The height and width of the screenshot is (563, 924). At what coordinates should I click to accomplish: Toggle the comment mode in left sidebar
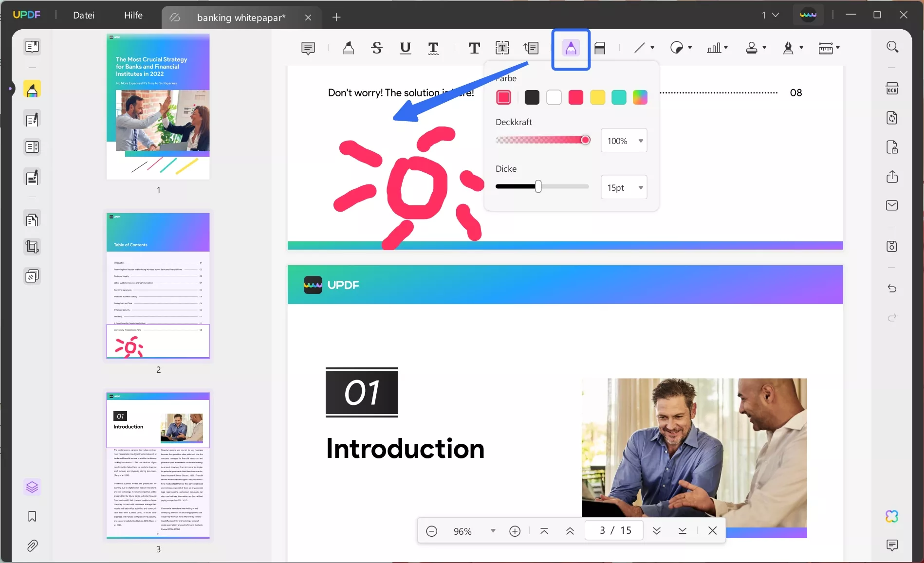tap(32, 90)
